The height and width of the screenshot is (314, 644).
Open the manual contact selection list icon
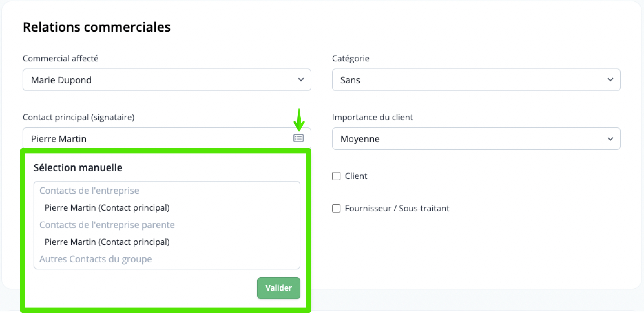[x=298, y=138]
